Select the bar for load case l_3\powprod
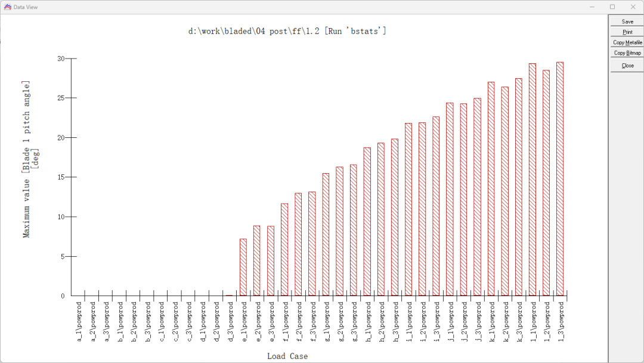 [560, 179]
